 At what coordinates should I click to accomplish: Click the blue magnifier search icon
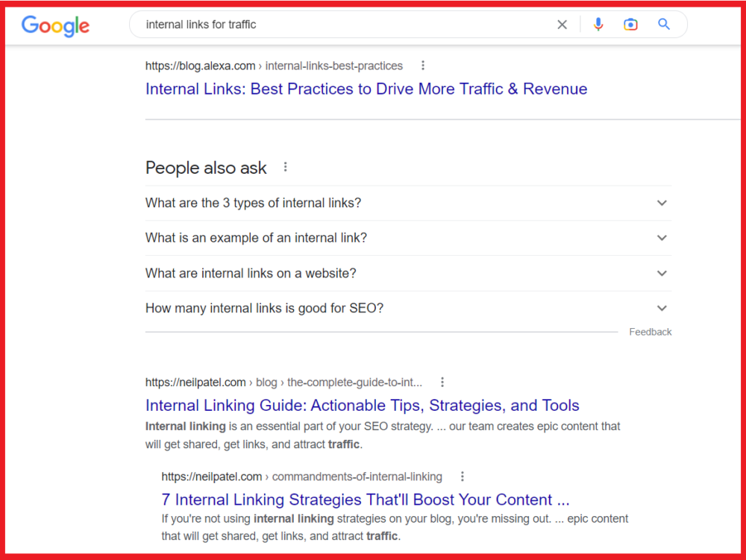pyautogui.click(x=664, y=24)
